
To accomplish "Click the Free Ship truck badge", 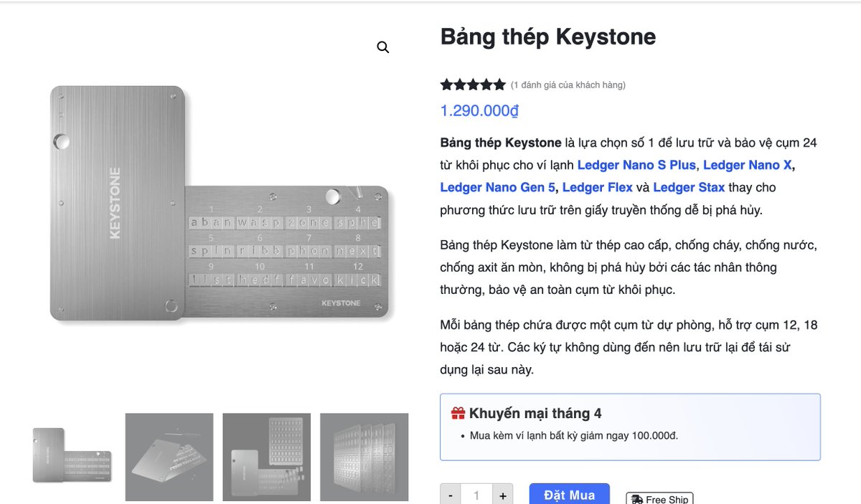I will pos(659,498).
